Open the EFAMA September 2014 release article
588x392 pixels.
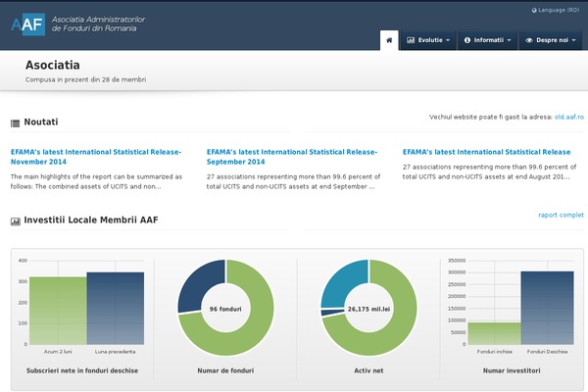pos(292,157)
